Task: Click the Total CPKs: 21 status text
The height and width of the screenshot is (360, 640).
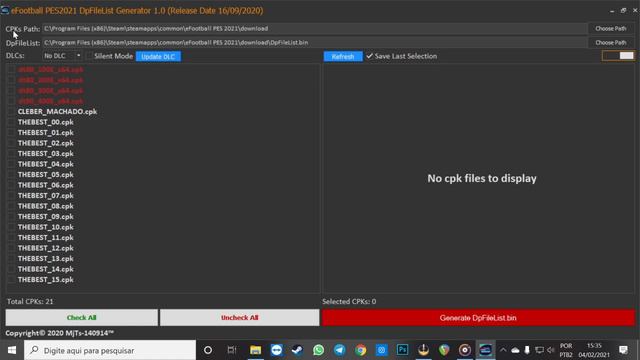Action: (30, 301)
